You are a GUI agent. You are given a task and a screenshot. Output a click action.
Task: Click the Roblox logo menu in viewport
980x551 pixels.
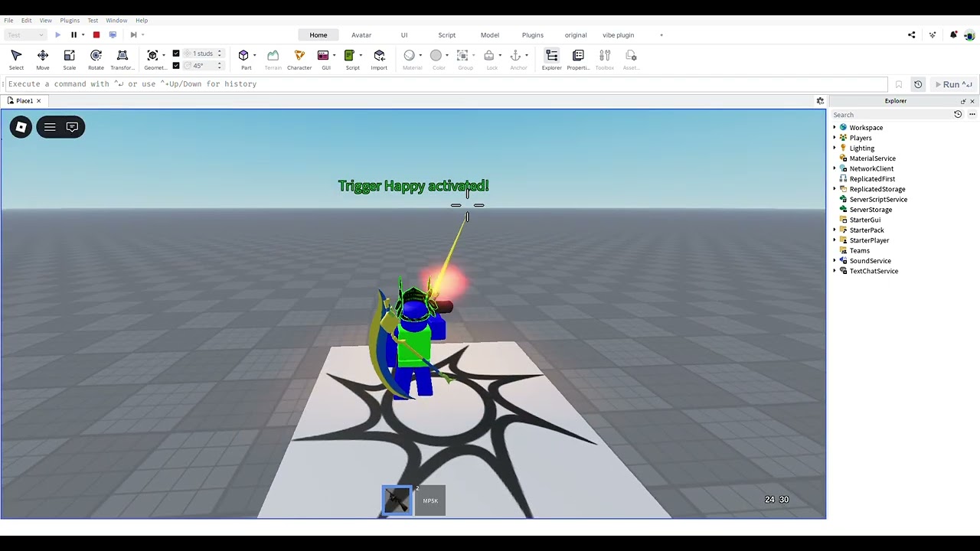pyautogui.click(x=21, y=127)
